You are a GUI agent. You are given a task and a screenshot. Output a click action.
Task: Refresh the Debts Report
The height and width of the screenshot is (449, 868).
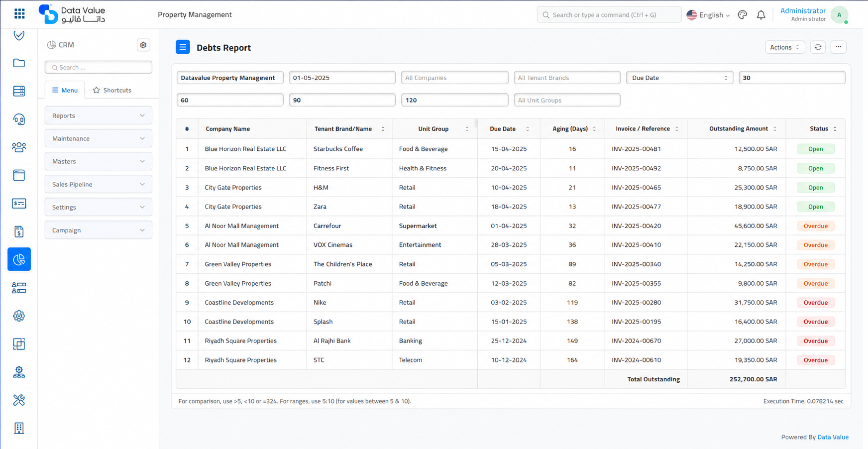[x=818, y=47]
